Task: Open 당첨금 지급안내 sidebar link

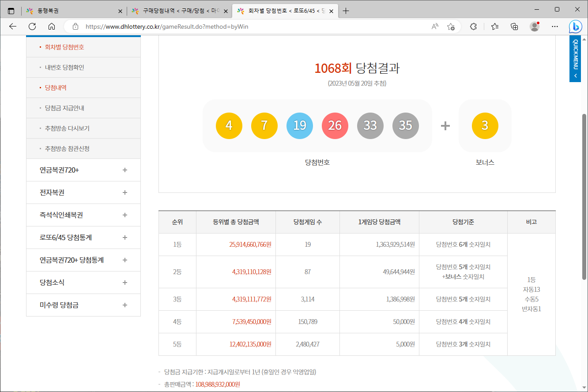Action: (64, 108)
